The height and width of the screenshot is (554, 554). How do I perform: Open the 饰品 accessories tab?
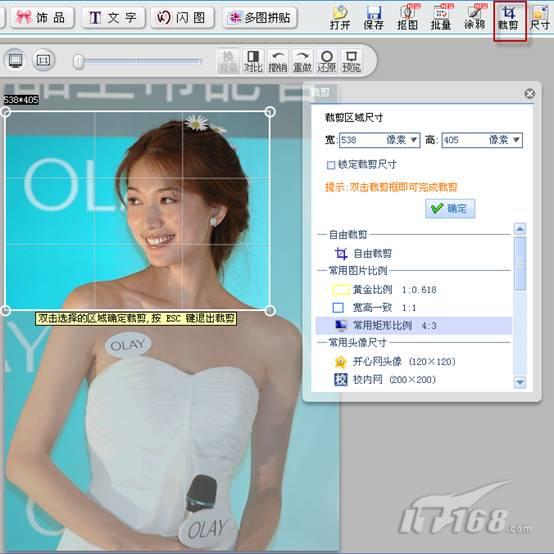pos(42,18)
